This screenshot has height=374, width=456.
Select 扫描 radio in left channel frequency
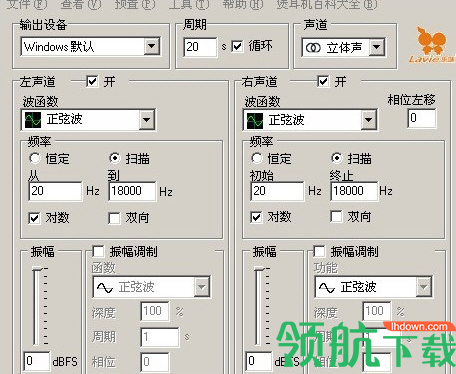[x=115, y=158]
